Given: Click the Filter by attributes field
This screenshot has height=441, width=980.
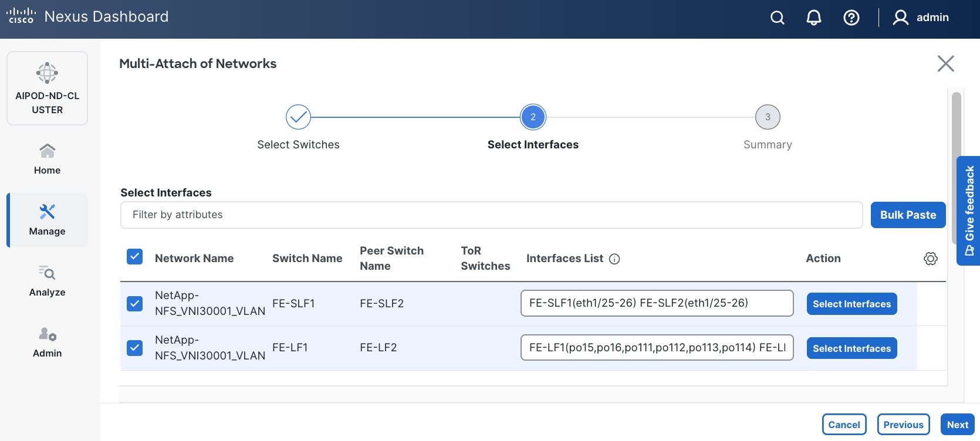Looking at the screenshot, I should coord(491,215).
